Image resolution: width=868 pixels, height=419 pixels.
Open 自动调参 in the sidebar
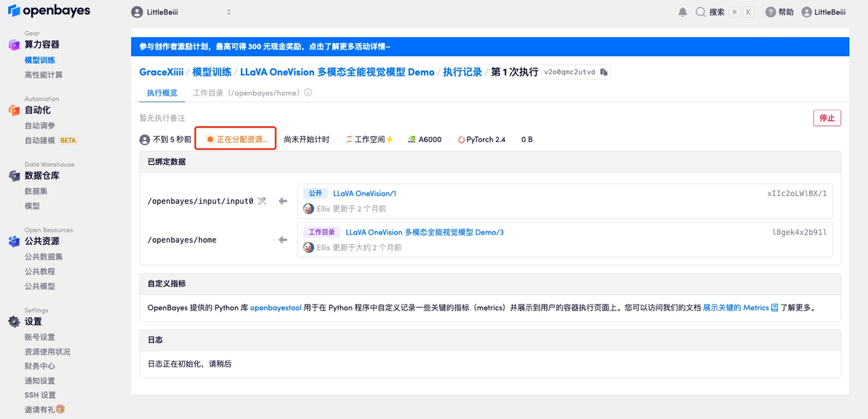pyautogui.click(x=40, y=126)
